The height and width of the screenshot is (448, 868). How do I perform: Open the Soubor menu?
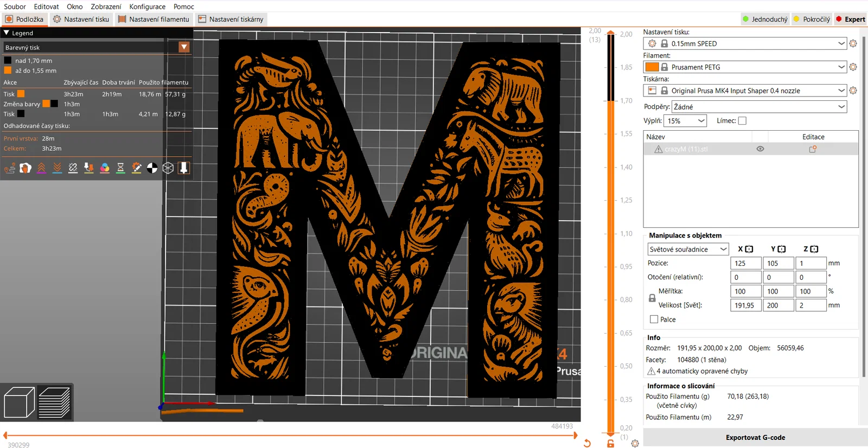pyautogui.click(x=15, y=7)
